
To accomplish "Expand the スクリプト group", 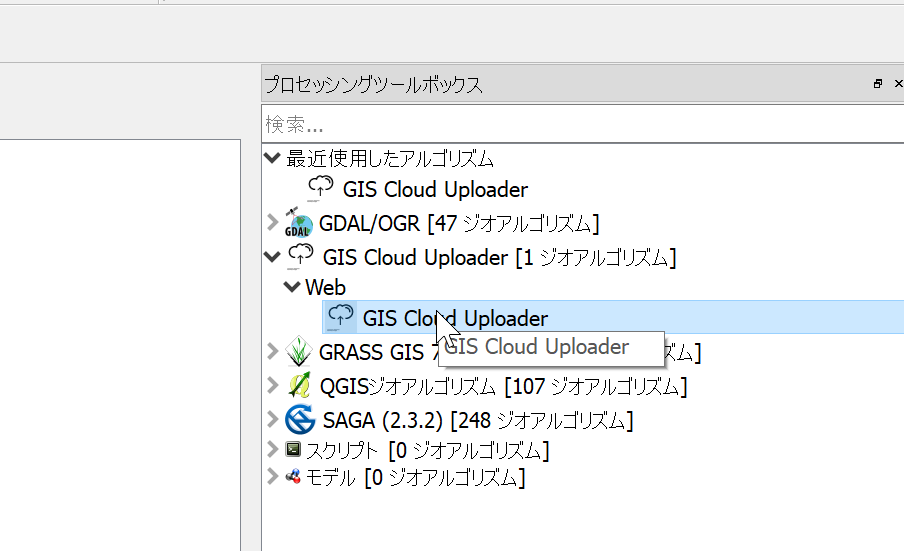I will 273,448.
